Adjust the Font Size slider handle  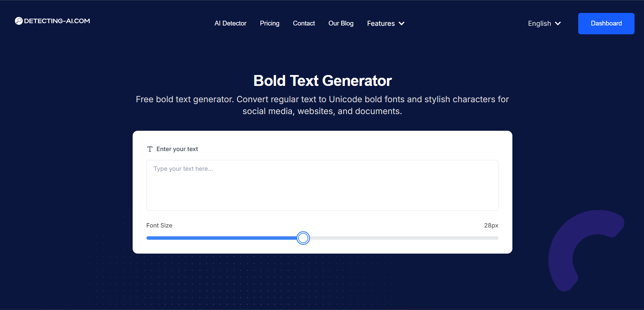[303, 238]
